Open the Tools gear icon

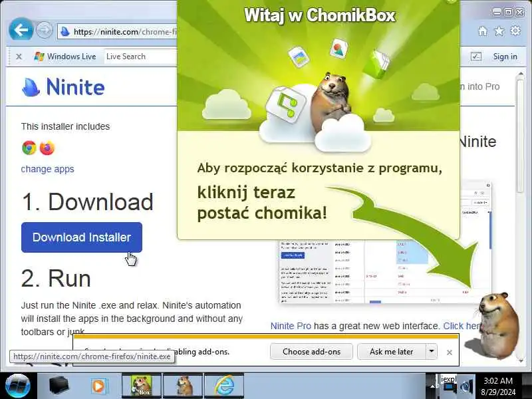[x=515, y=31]
